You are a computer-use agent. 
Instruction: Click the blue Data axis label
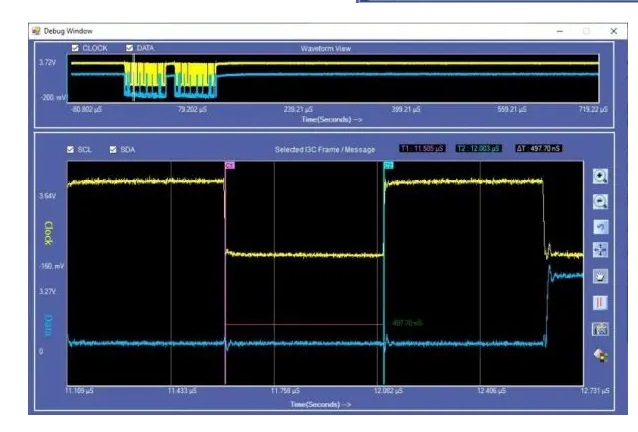pyautogui.click(x=48, y=325)
